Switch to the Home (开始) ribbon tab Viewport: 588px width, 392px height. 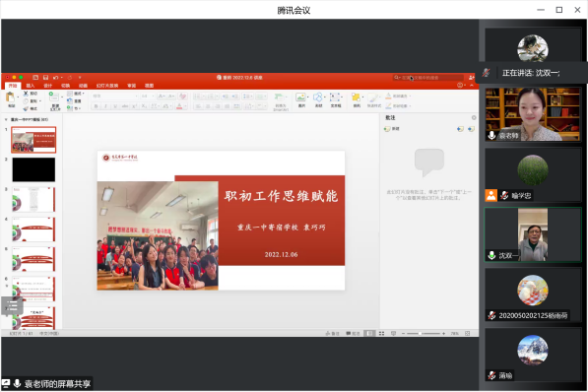point(13,86)
